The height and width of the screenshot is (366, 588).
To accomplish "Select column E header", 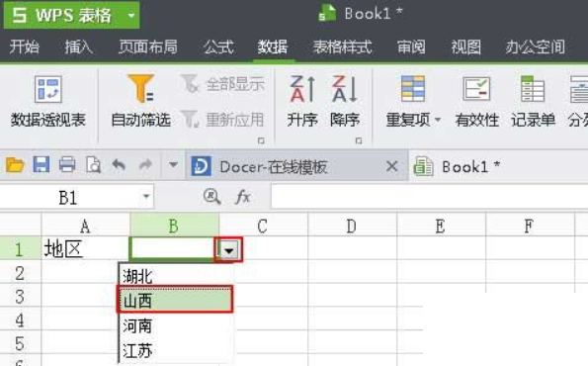I will [441, 226].
